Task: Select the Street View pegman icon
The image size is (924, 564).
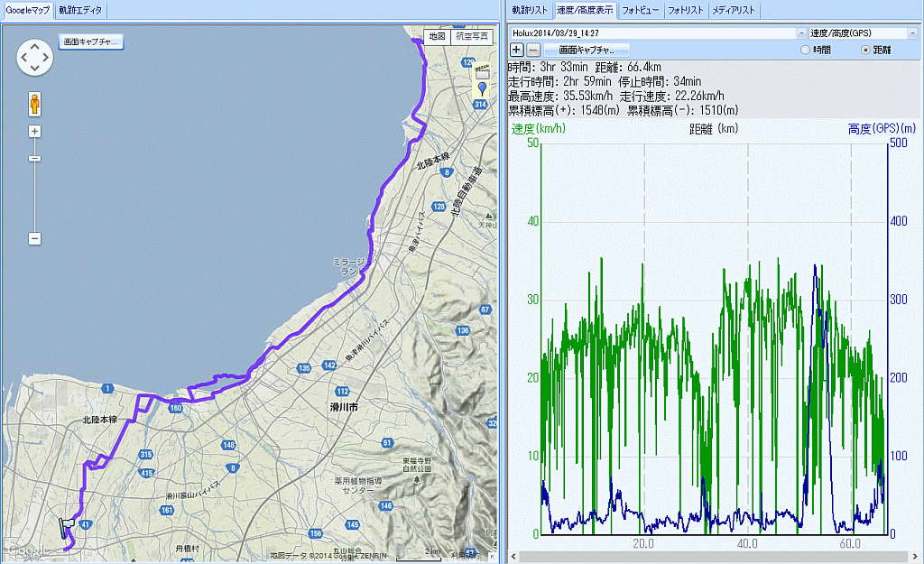Action: 35,104
